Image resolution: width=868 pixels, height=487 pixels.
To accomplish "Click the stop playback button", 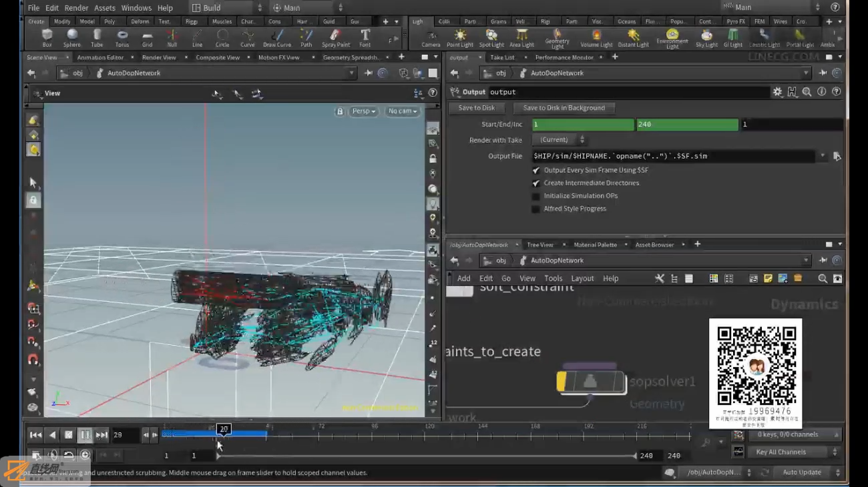I will tap(68, 435).
